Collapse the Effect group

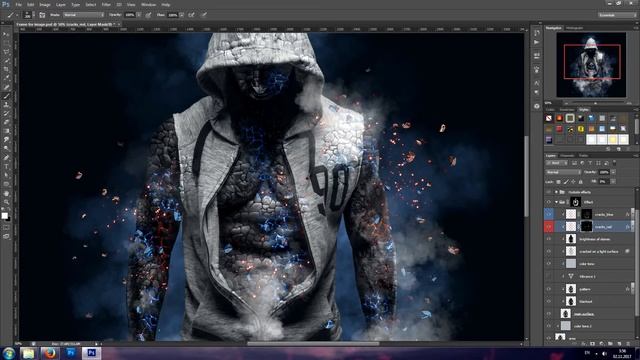pyautogui.click(x=556, y=202)
